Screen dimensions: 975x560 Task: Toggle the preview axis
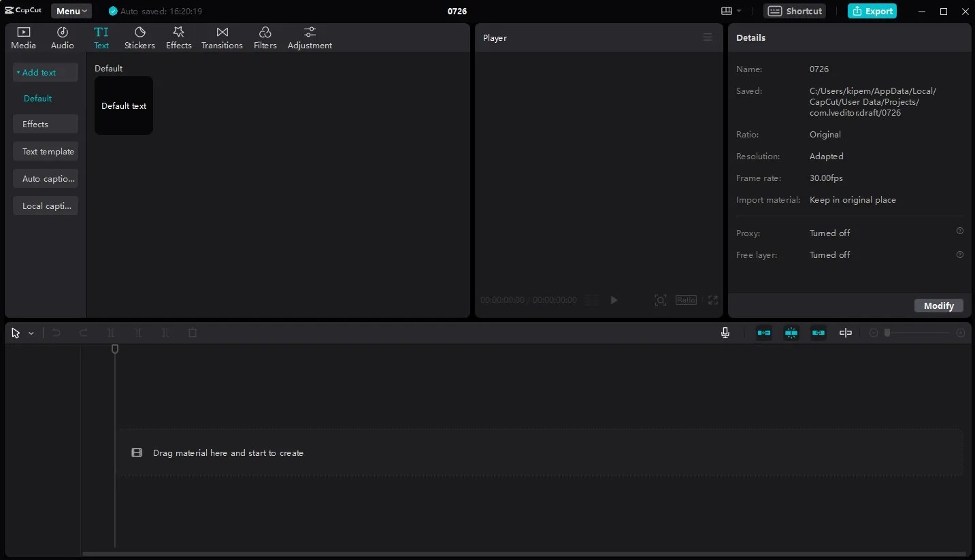(x=846, y=333)
